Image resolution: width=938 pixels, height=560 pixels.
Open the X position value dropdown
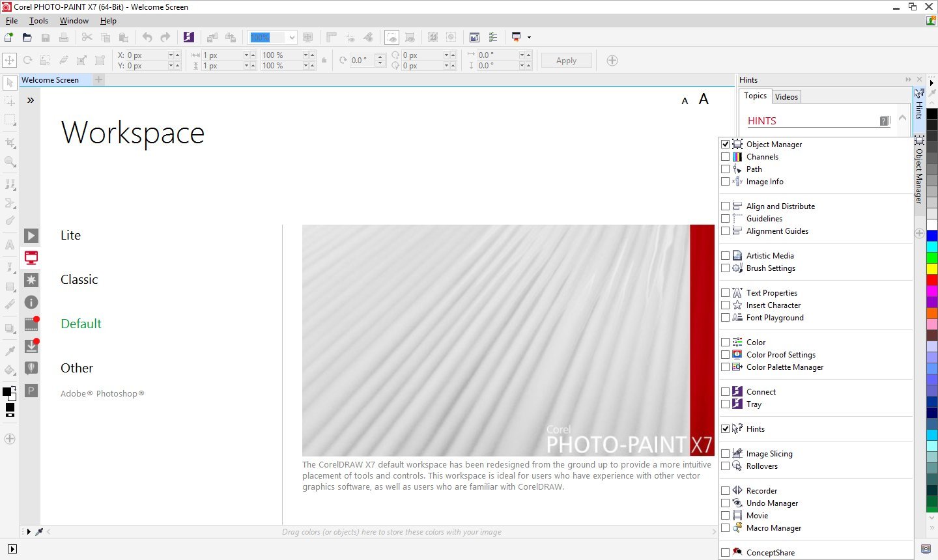coord(171,55)
